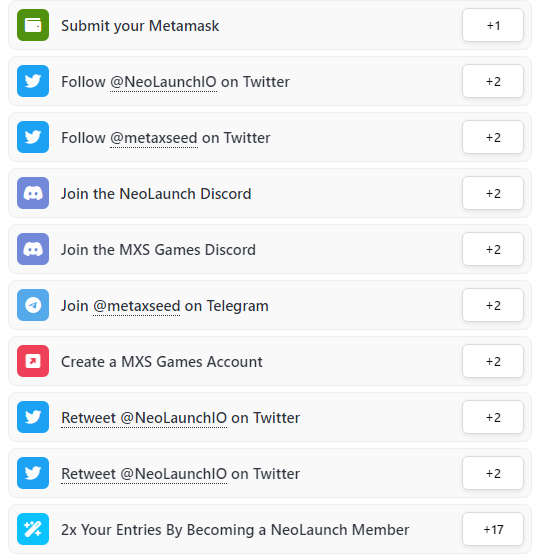The width and height of the screenshot is (540, 560).
Task: Click the +1 button for Submit your Metamask
Action: pos(493,25)
